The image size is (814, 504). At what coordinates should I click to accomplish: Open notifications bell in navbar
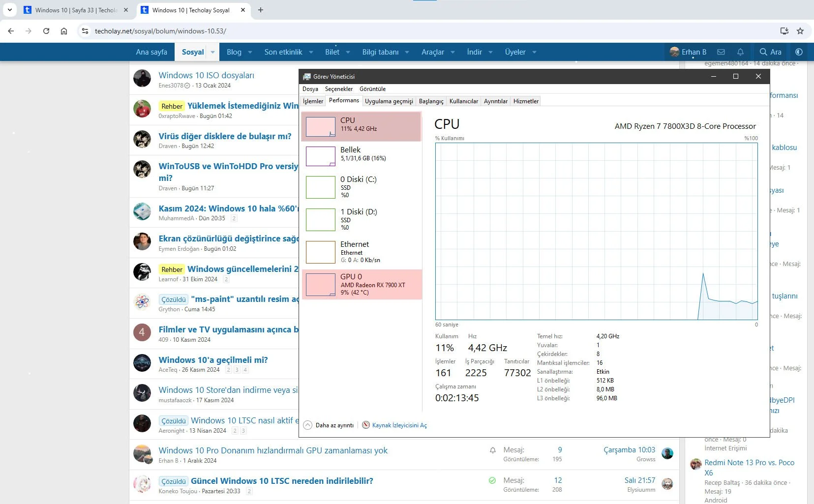tap(740, 52)
